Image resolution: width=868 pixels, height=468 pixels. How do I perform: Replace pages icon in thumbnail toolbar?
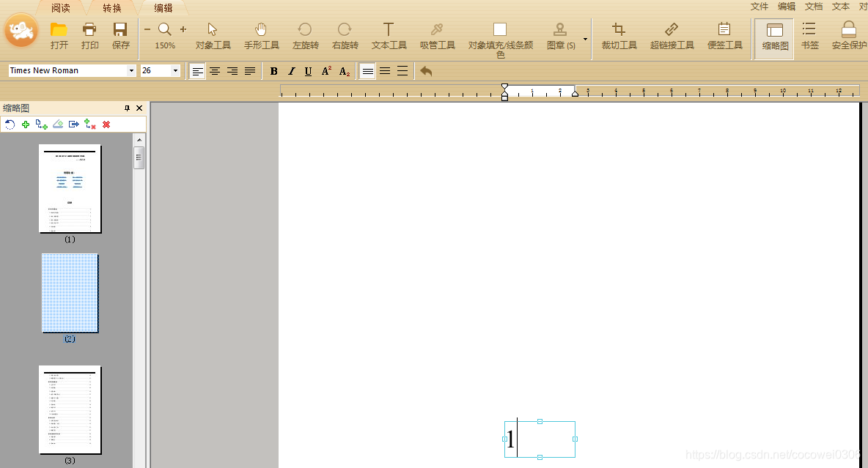point(89,125)
